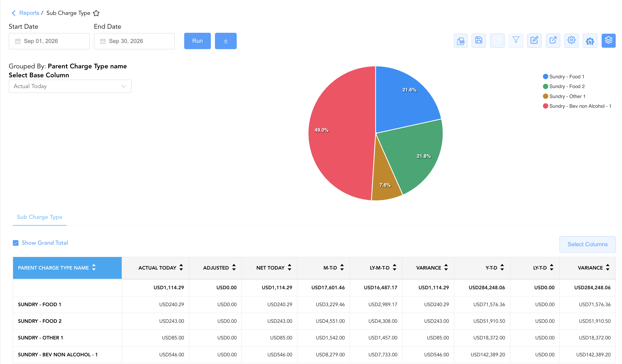Screen dimensions: 622x364
Task: Select the Sub Charge Type tab
Action: point(40,217)
